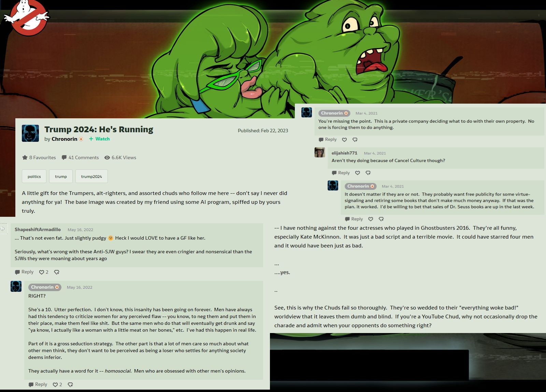Open Chronorin's avatar beside the post title

(30, 133)
